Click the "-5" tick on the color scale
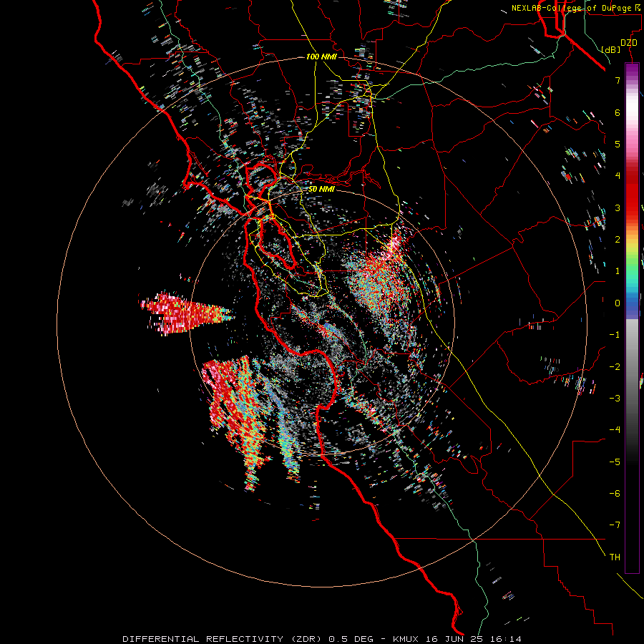This screenshot has height=644, width=644. point(615,462)
